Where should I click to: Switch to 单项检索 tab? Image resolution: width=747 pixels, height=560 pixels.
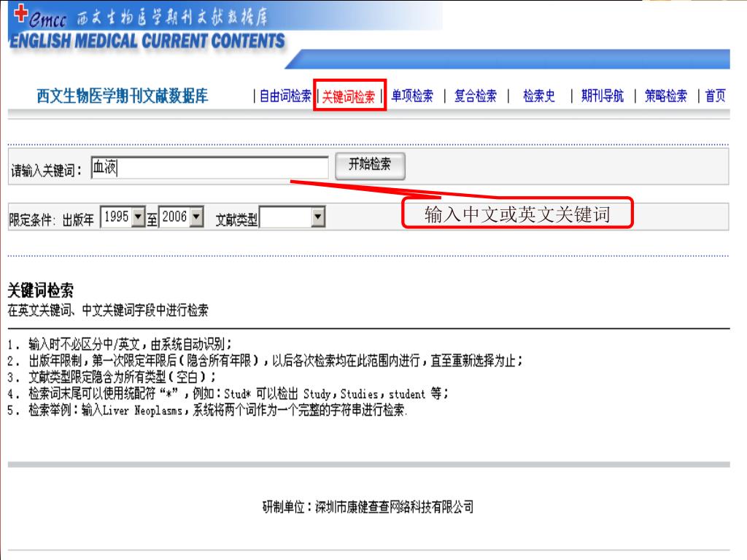(412, 96)
